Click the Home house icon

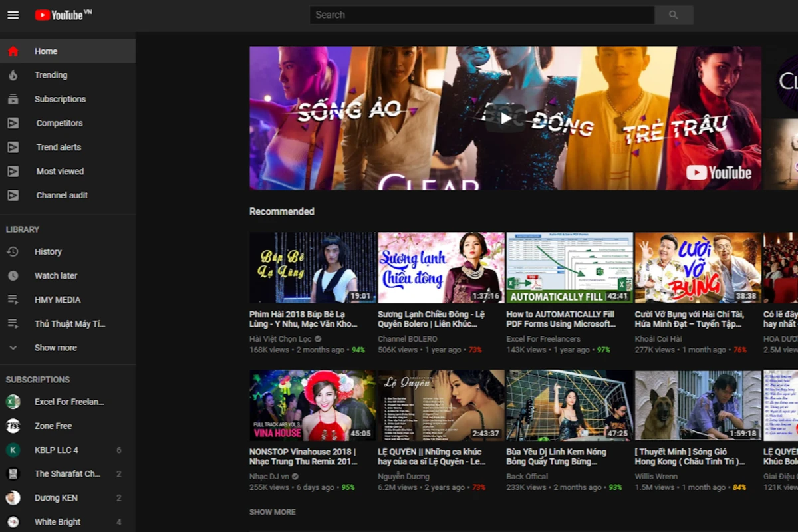coord(13,51)
